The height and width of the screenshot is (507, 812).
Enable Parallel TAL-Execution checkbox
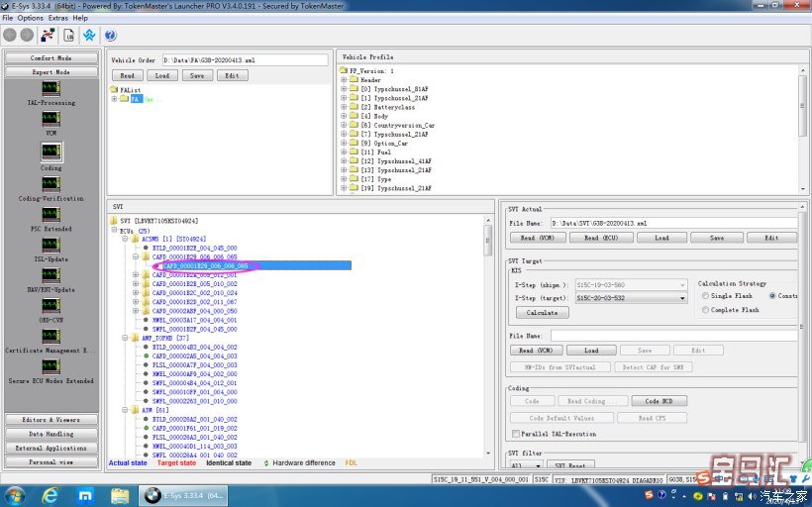[x=516, y=434]
